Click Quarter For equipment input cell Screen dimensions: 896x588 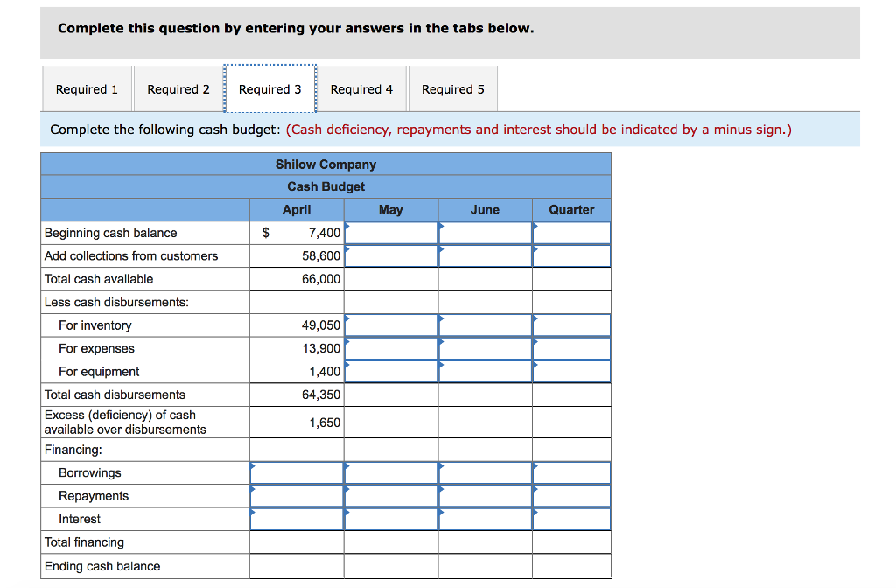pyautogui.click(x=571, y=371)
